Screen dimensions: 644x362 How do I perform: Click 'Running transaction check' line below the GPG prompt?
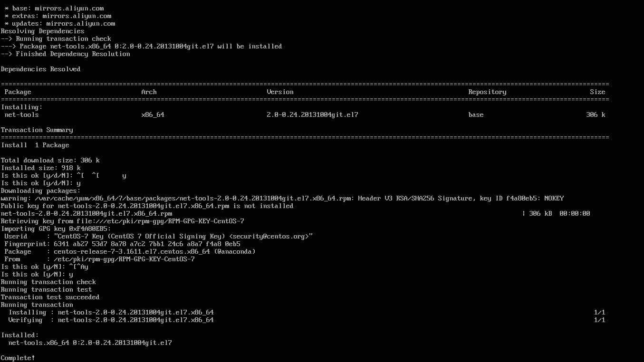tap(48, 282)
